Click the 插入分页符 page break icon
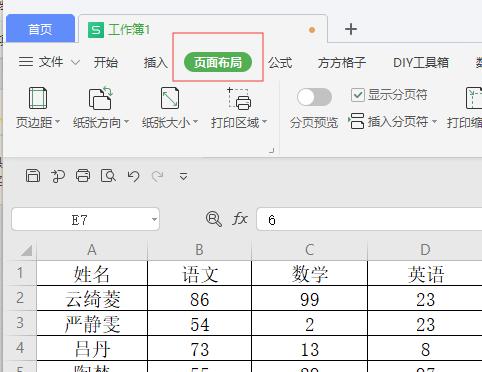482x372 pixels. (x=356, y=121)
